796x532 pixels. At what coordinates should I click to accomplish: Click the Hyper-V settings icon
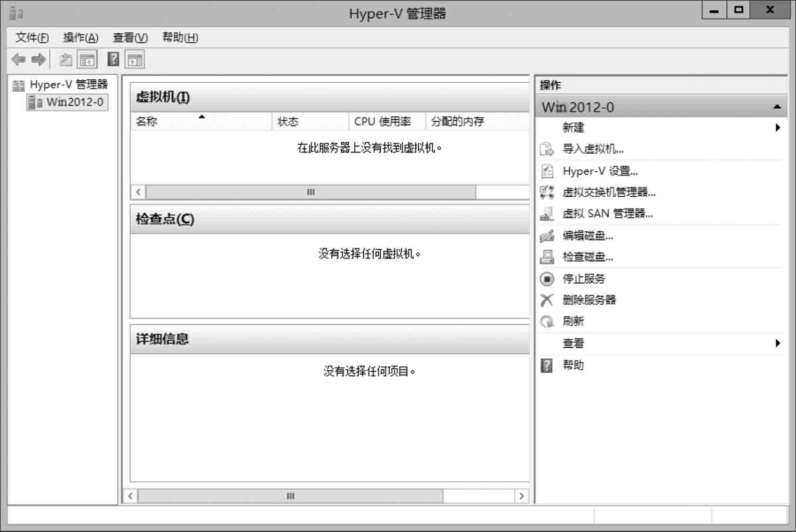(x=547, y=171)
